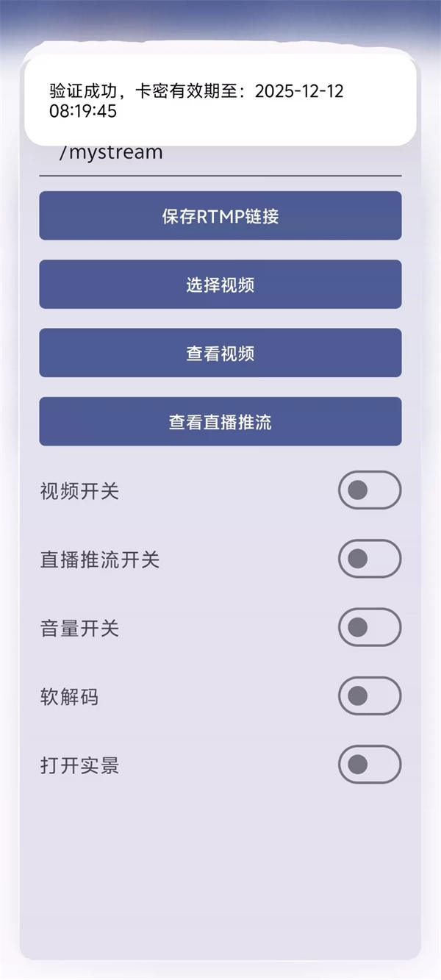Image resolution: width=441 pixels, height=980 pixels.
Task: Toggle on 软解码 software decoding
Action: (x=370, y=696)
